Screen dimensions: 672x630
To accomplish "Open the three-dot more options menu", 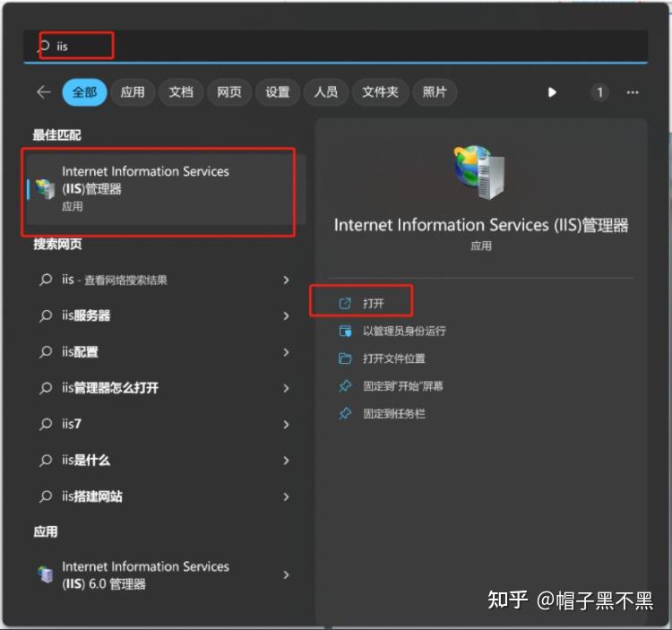I will coord(633,92).
